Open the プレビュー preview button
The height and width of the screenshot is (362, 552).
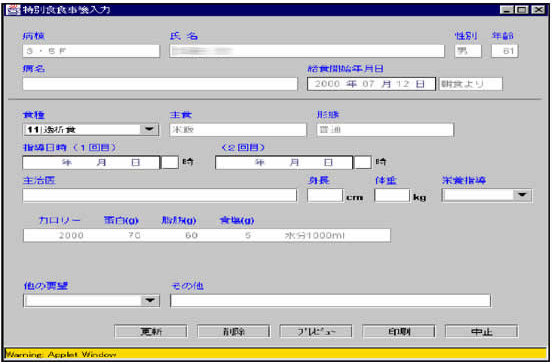316,331
